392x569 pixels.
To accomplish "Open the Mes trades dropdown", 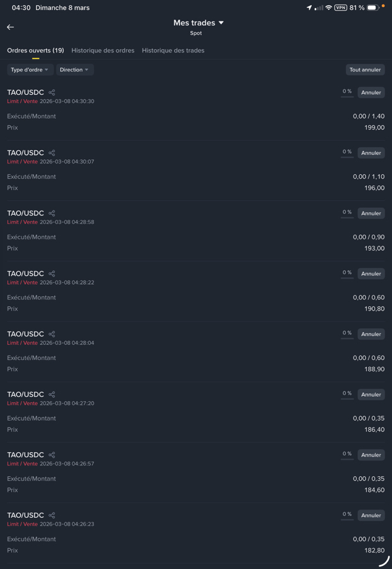I will coord(199,23).
